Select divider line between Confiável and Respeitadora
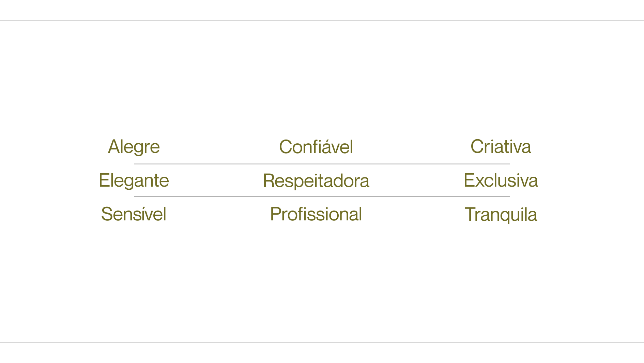Viewport: 644px width, 363px height. tap(322, 164)
